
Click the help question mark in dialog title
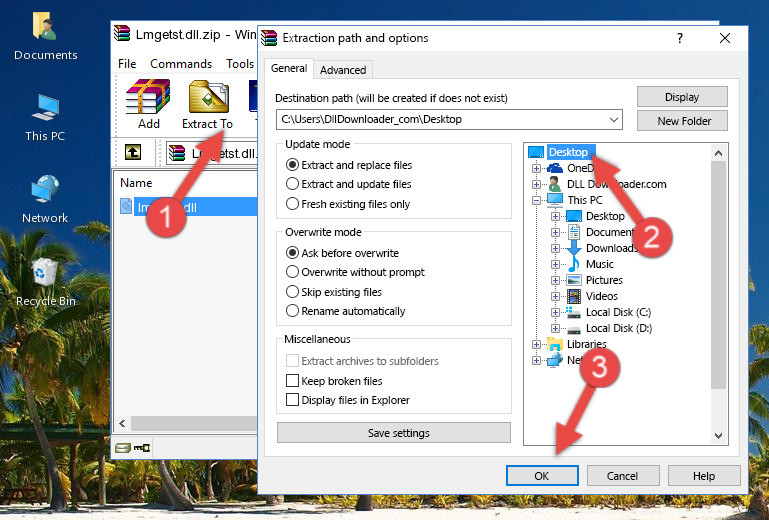tap(680, 38)
